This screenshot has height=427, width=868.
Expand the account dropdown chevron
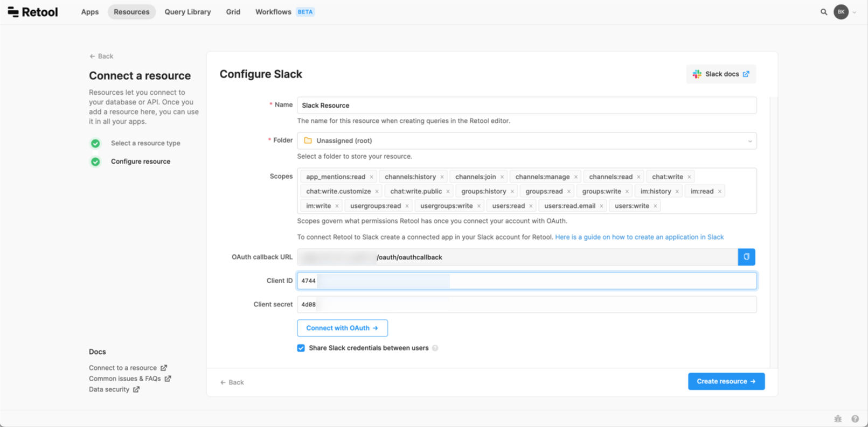click(855, 12)
